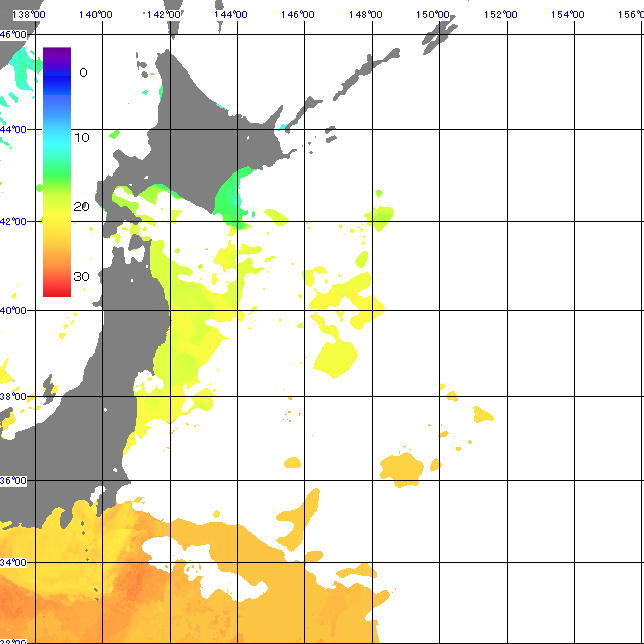Screen dimensions: 644x644
Task: Click the yellow blob near 39°N 147°E
Action: (x=336, y=357)
